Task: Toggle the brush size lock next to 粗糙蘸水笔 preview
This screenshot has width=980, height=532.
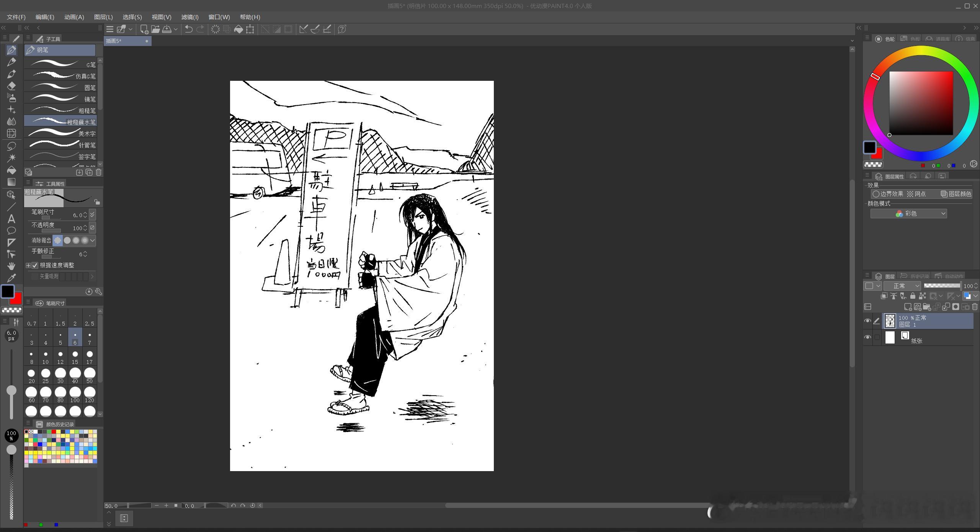Action: (97, 202)
